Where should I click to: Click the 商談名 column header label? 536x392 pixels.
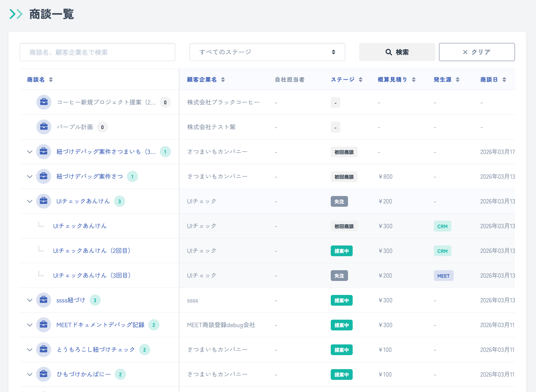pyautogui.click(x=36, y=80)
